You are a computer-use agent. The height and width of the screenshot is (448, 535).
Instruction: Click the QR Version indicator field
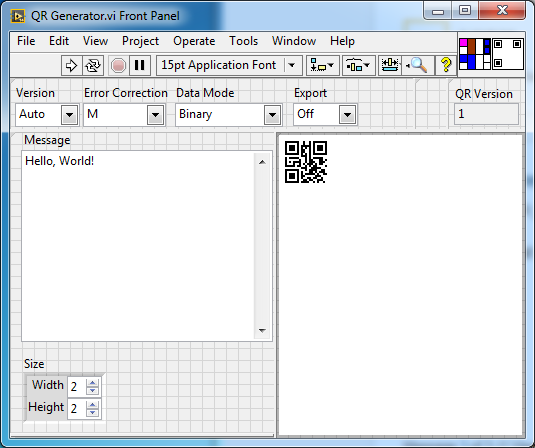coord(486,114)
